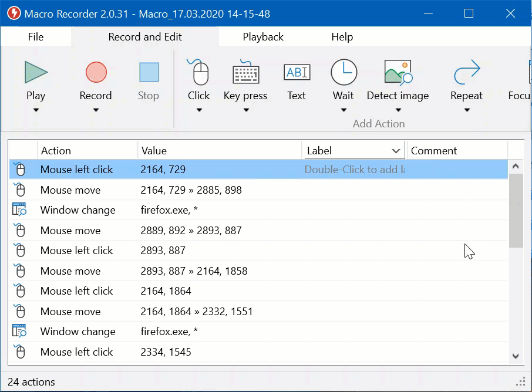
Task: Add a mouse Click action icon
Action: coord(198,72)
